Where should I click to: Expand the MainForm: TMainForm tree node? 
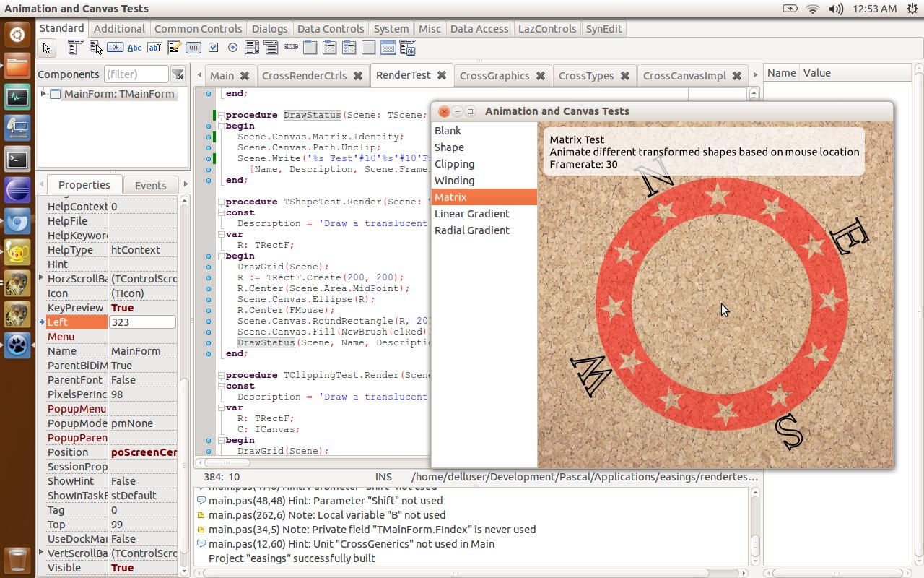43,94
